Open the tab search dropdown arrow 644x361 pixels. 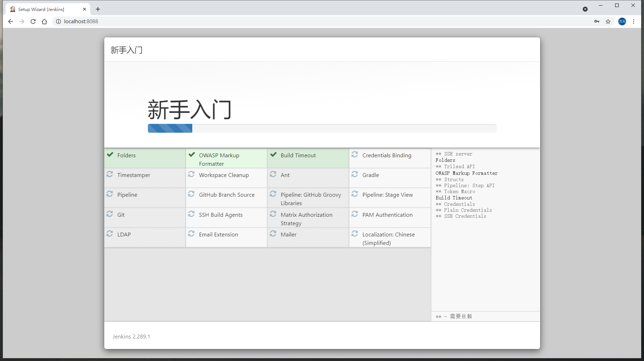point(585,9)
